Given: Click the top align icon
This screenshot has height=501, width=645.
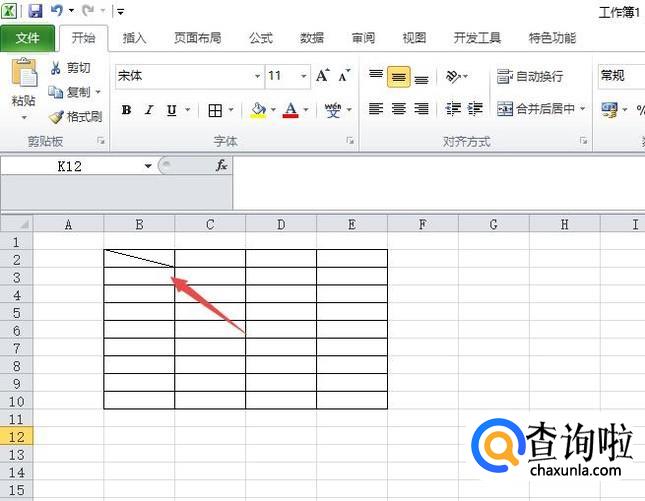Looking at the screenshot, I should 376,76.
